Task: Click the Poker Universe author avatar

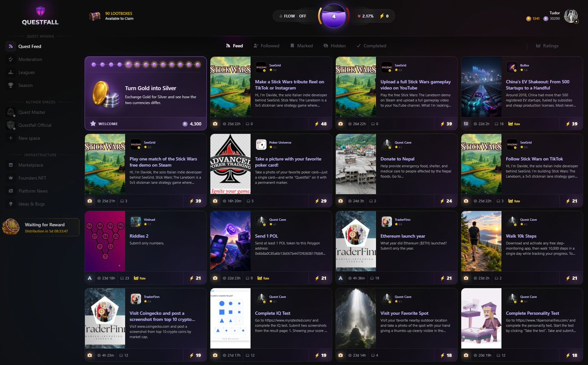Action: (x=261, y=145)
